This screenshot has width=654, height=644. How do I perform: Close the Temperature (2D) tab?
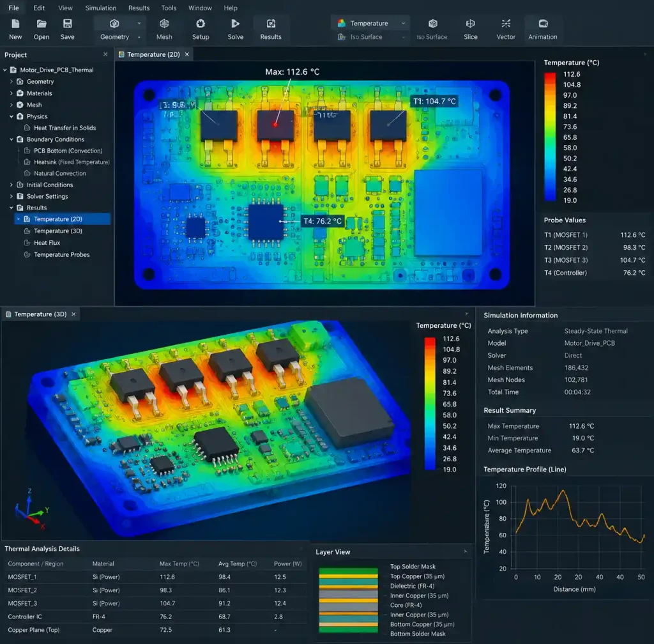pos(187,55)
